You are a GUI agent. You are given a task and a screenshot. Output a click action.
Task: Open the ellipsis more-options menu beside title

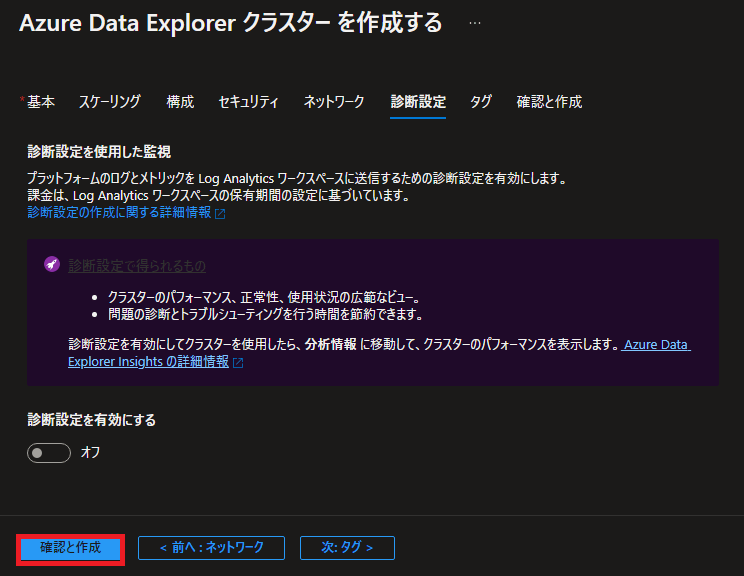(x=474, y=23)
